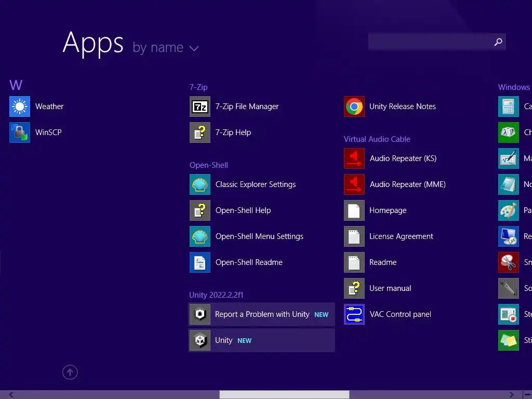Open 7-Zip File Manager icon
The height and width of the screenshot is (399, 532).
200,107
